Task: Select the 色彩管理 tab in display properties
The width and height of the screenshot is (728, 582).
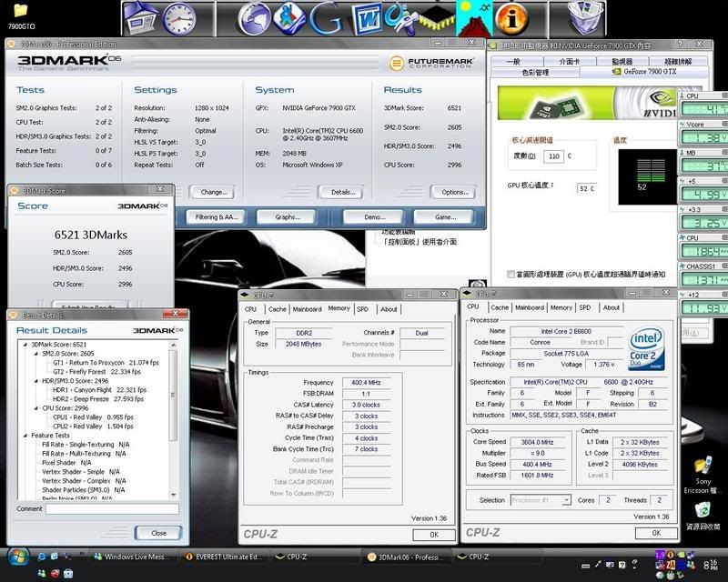Action: 535,73
